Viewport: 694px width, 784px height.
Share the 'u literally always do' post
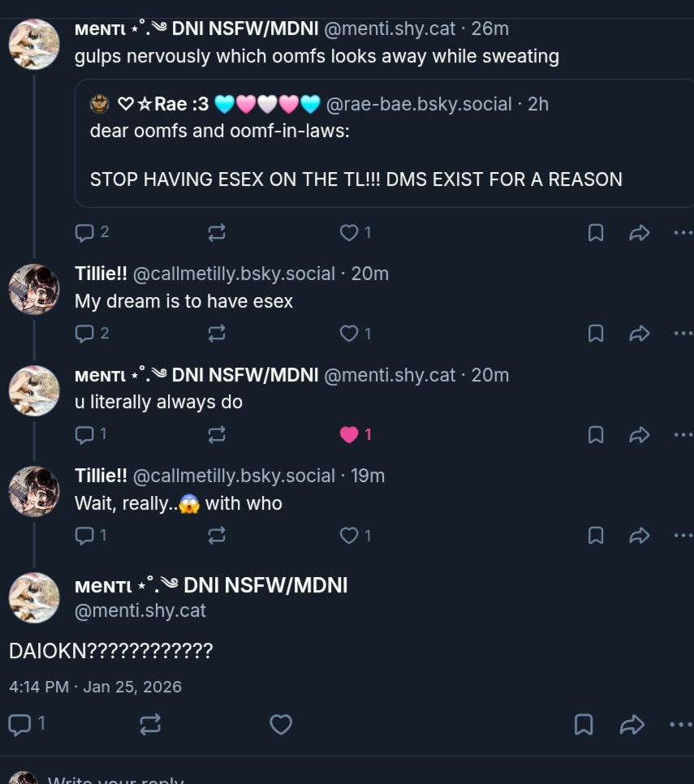click(639, 434)
